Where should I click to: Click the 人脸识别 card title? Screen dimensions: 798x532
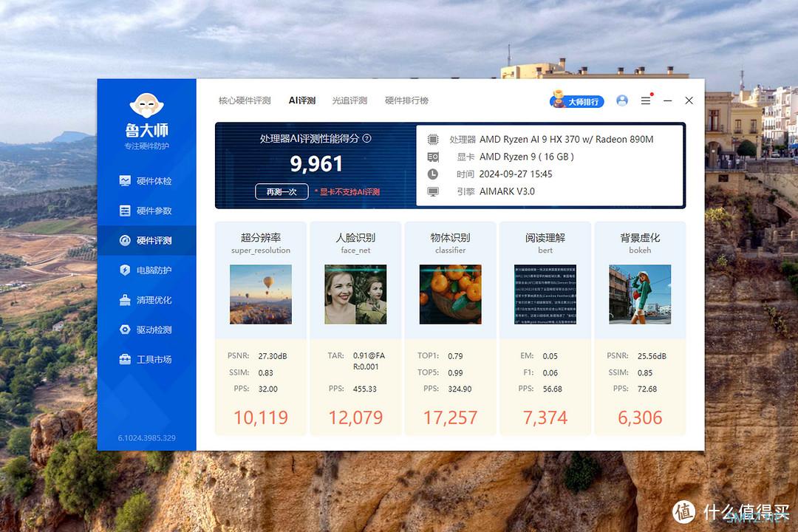[x=355, y=238]
